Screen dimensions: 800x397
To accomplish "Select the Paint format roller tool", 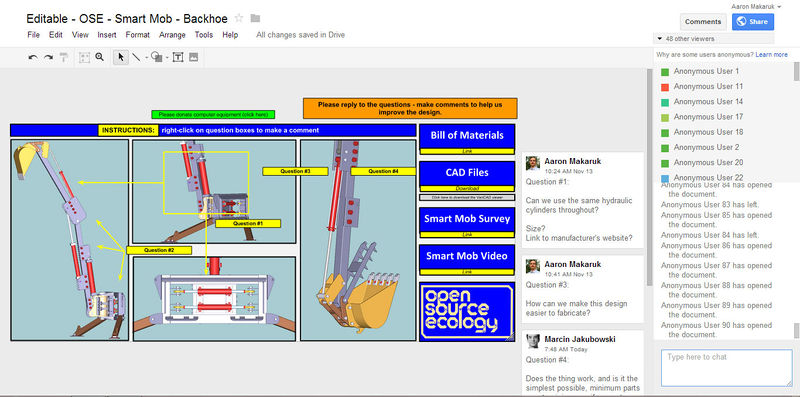I will [x=64, y=58].
